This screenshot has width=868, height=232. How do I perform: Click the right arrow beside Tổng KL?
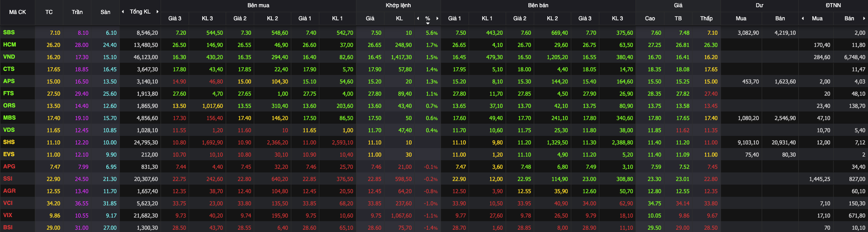pos(157,12)
